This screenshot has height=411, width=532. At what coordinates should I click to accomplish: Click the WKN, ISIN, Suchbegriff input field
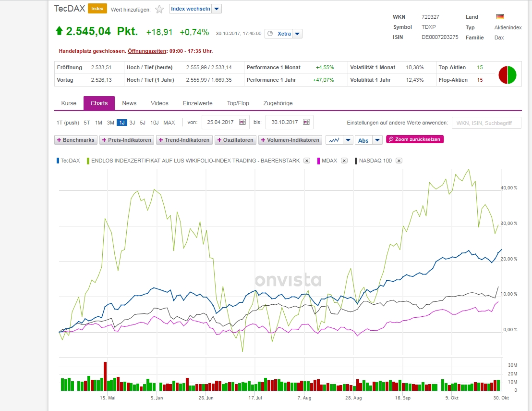click(x=486, y=123)
